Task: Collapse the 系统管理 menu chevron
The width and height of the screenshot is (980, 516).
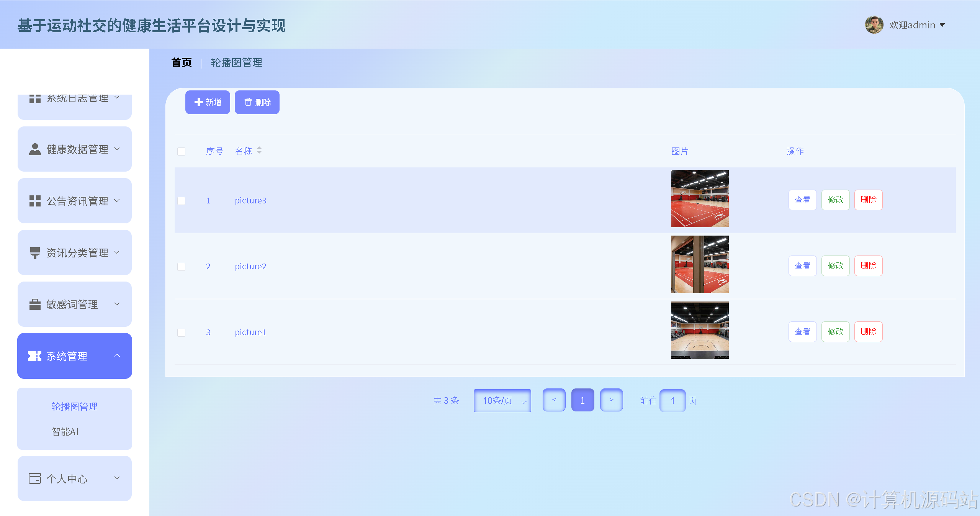Action: pos(117,356)
